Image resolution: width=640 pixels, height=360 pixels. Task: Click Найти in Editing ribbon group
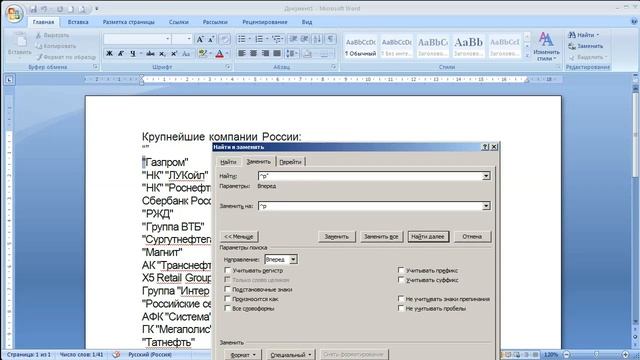click(584, 36)
